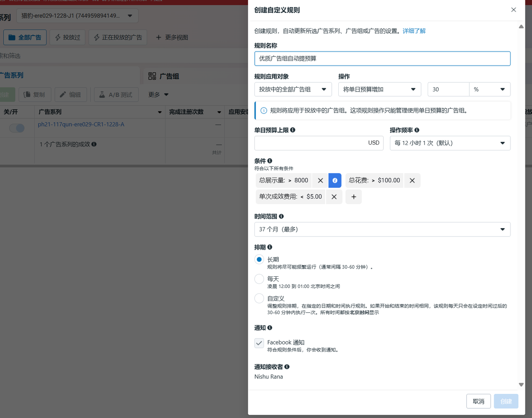Viewport: 532px width, 418px height.
Task: Click the 取消 button
Action: 478,401
